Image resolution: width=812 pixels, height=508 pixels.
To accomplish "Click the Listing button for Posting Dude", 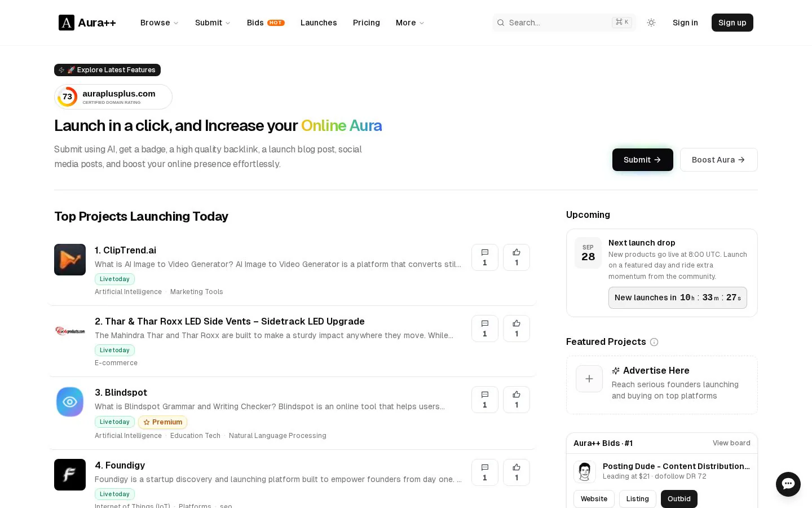I will point(638,499).
